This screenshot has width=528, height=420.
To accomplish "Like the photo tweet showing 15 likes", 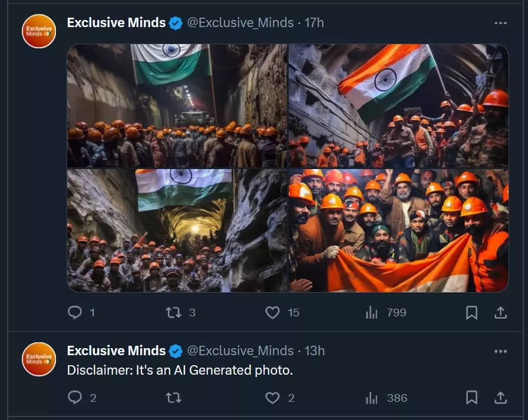I will 273,312.
